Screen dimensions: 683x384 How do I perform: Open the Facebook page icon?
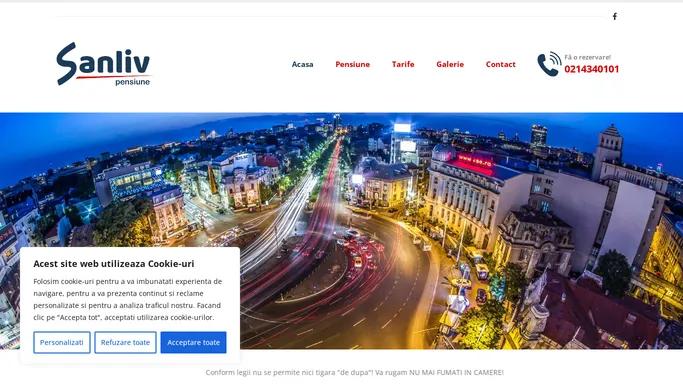click(615, 17)
